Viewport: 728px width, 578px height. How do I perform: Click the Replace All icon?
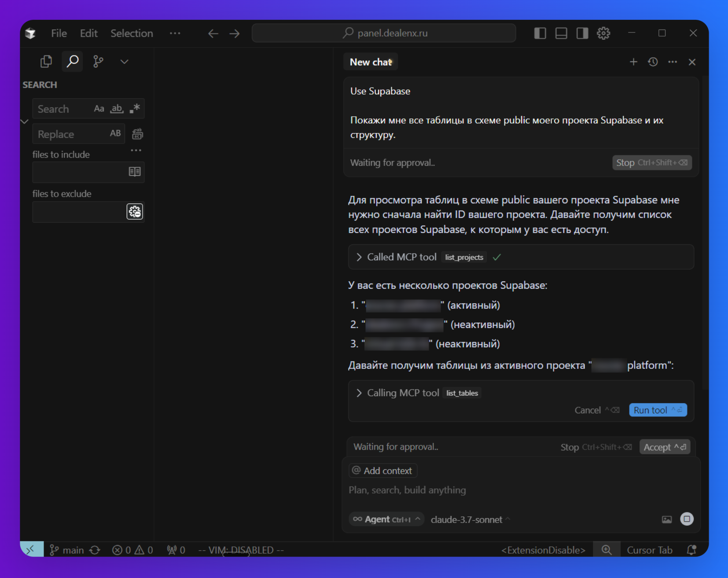[138, 134]
